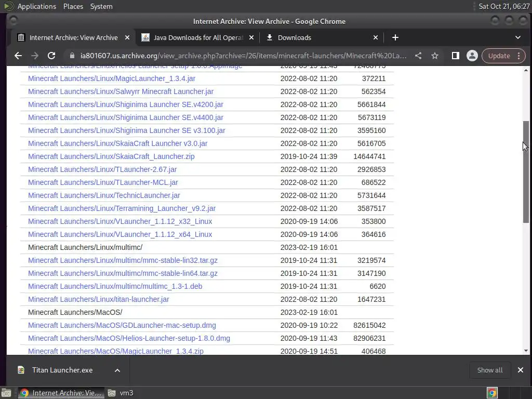Click the date and time clock
The width and height of the screenshot is (532, 399).
pyautogui.click(x=503, y=6)
